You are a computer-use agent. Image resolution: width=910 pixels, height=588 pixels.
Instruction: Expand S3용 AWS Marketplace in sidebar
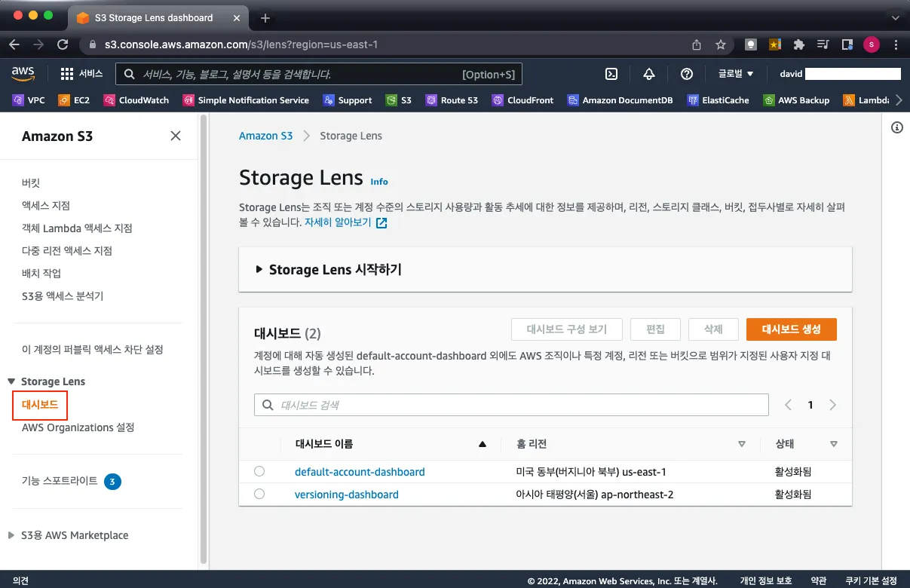coord(11,535)
